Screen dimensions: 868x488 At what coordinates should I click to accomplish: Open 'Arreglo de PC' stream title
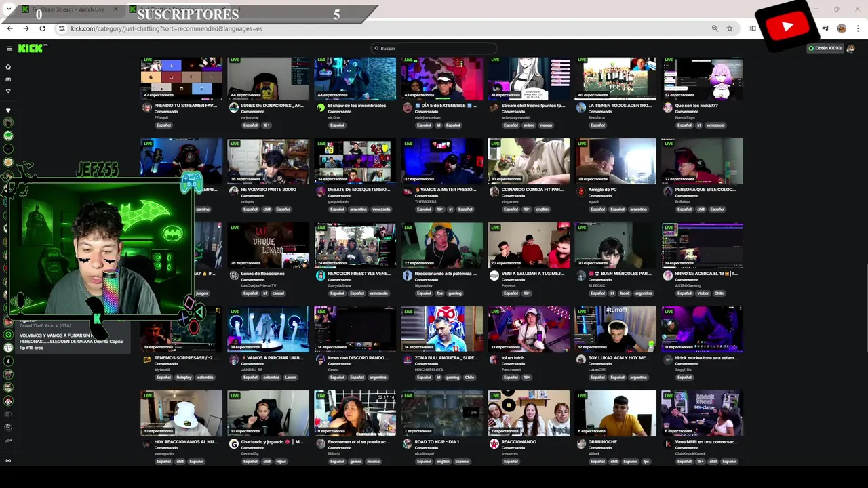coord(602,190)
